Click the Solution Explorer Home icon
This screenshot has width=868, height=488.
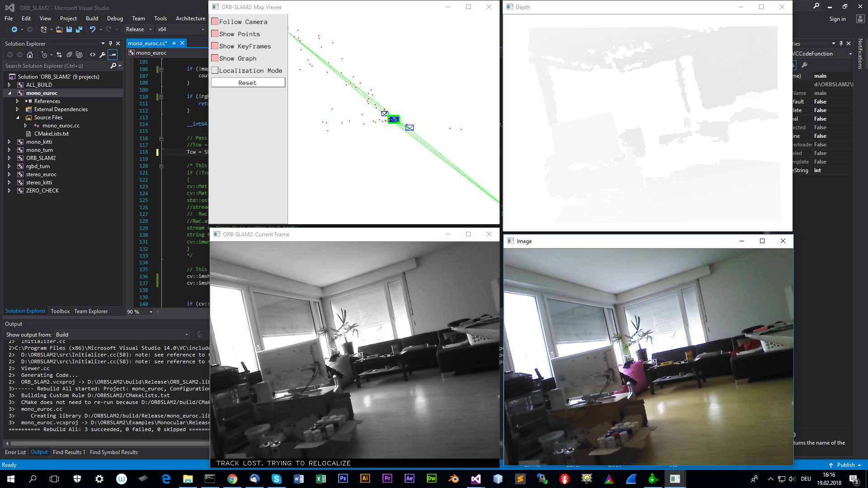point(30,55)
